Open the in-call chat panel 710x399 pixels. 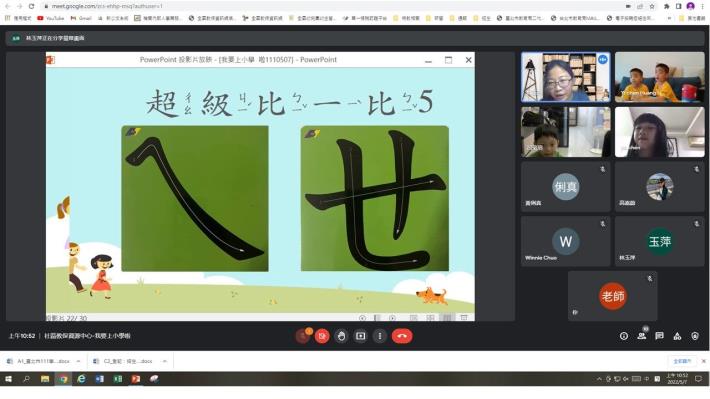coord(659,336)
